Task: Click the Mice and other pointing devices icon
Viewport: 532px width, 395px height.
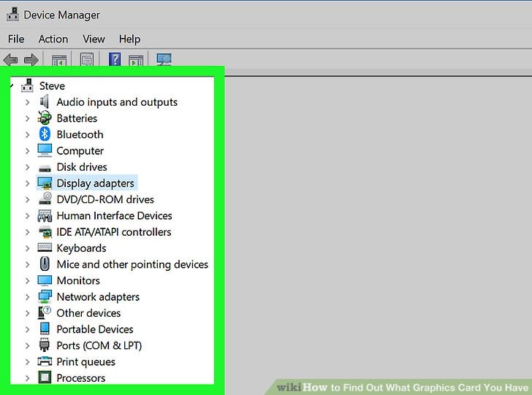Action: (45, 264)
